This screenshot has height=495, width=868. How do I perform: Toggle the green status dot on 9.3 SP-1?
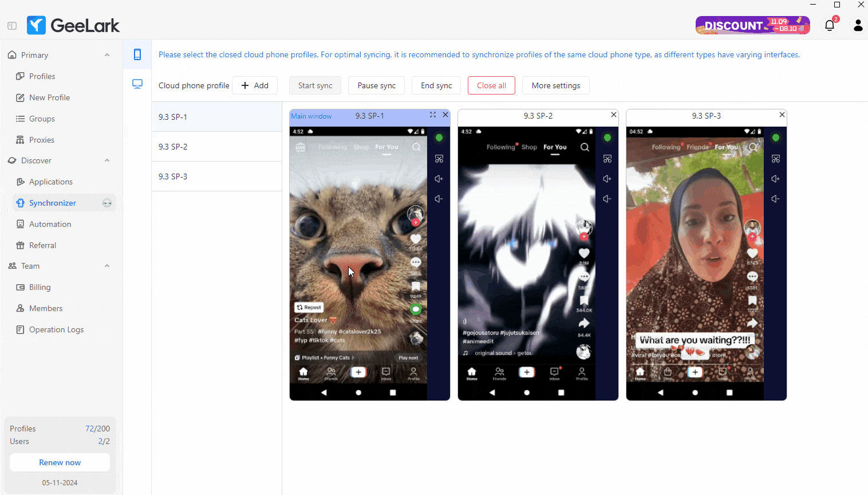(439, 137)
